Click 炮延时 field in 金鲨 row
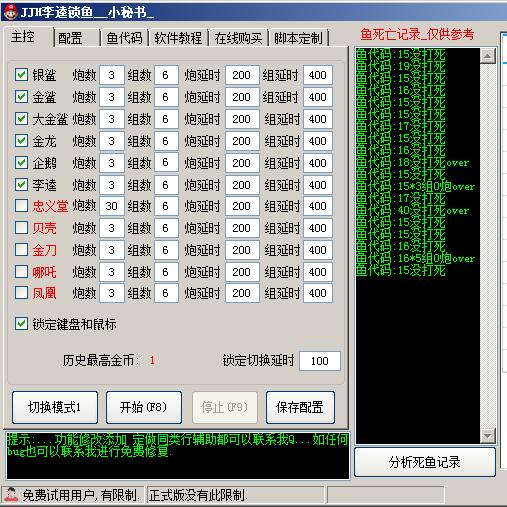Image resolution: width=507 pixels, height=507 pixels. (x=242, y=97)
